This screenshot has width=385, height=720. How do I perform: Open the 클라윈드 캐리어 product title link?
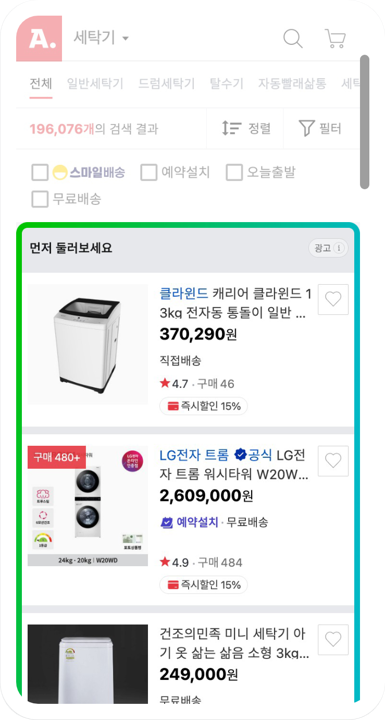pos(235,304)
